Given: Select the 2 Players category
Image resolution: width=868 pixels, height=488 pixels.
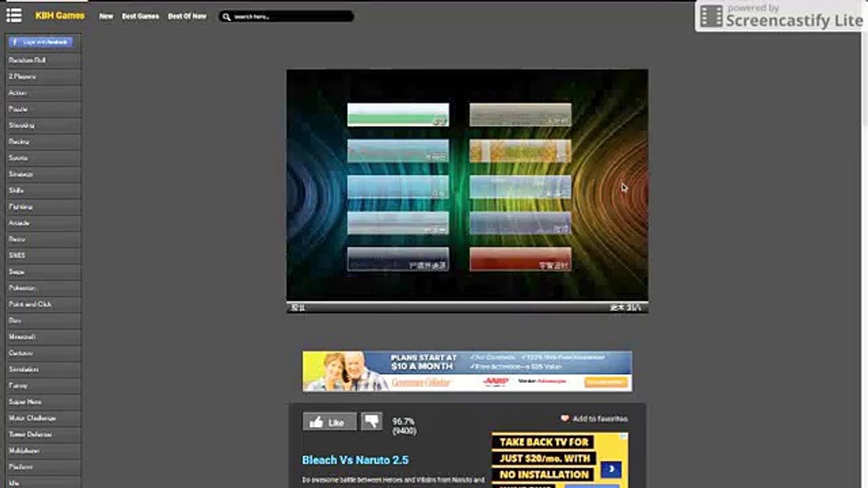Looking at the screenshot, I should (x=43, y=77).
